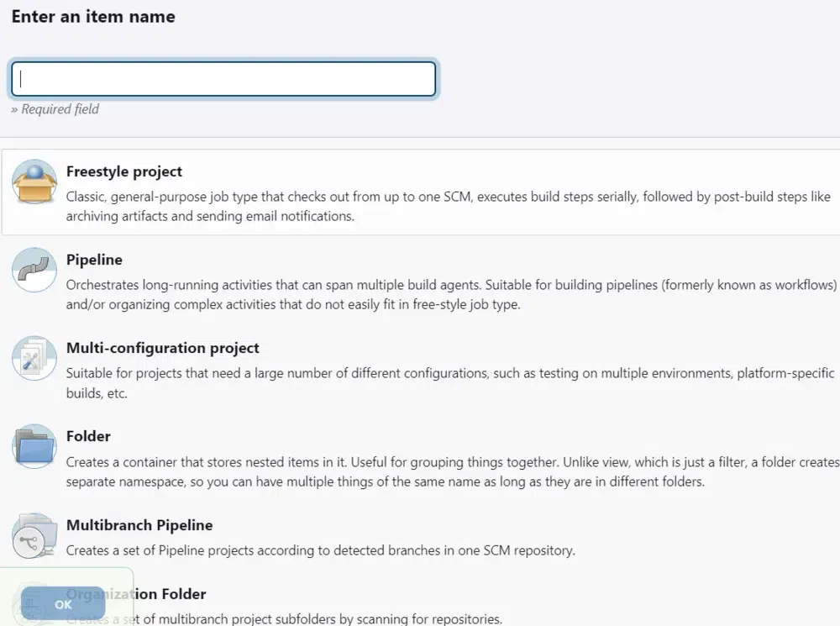Viewport: 840px width, 626px height.
Task: Choose the Folder item type title
Action: pyautogui.click(x=88, y=436)
